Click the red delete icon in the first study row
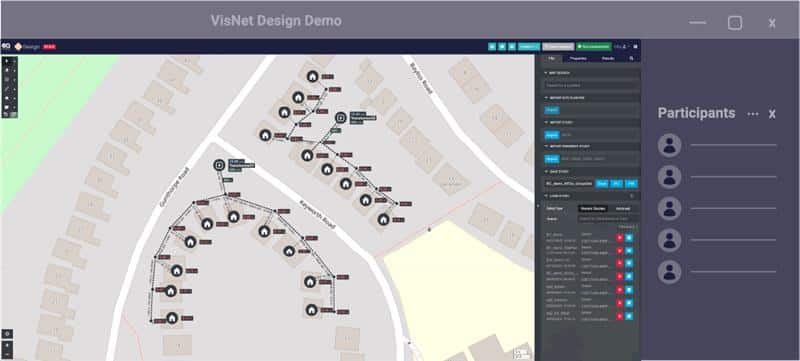 (x=619, y=238)
